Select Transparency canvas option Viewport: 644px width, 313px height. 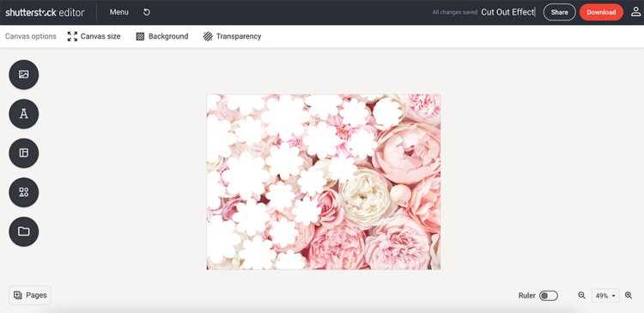tap(232, 36)
